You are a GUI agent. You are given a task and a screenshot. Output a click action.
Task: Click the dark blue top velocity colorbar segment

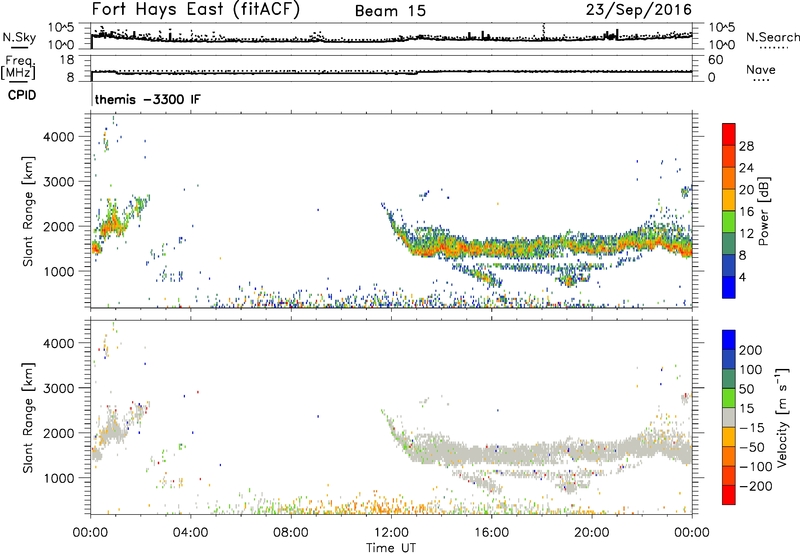[729, 340]
